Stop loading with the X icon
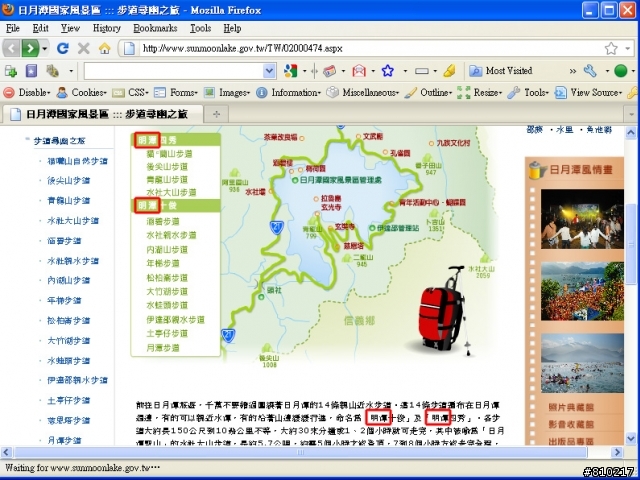This screenshot has width=640, height=480. 83,49
